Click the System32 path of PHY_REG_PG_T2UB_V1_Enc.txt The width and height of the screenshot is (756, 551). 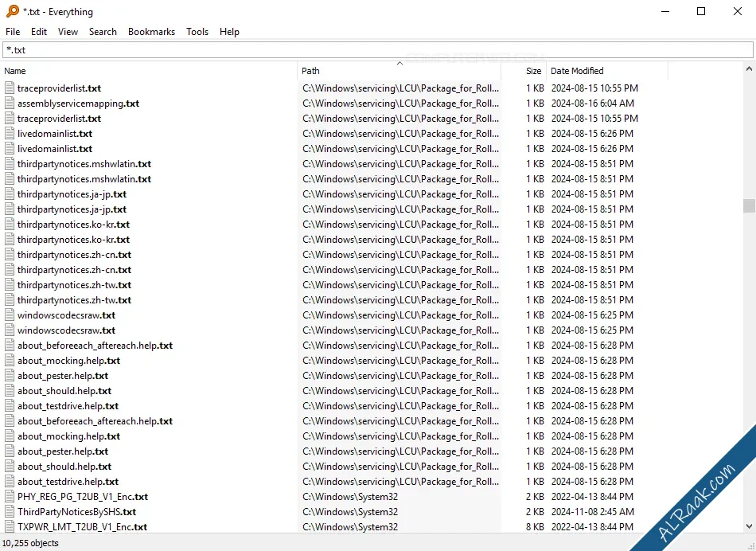tap(350, 497)
